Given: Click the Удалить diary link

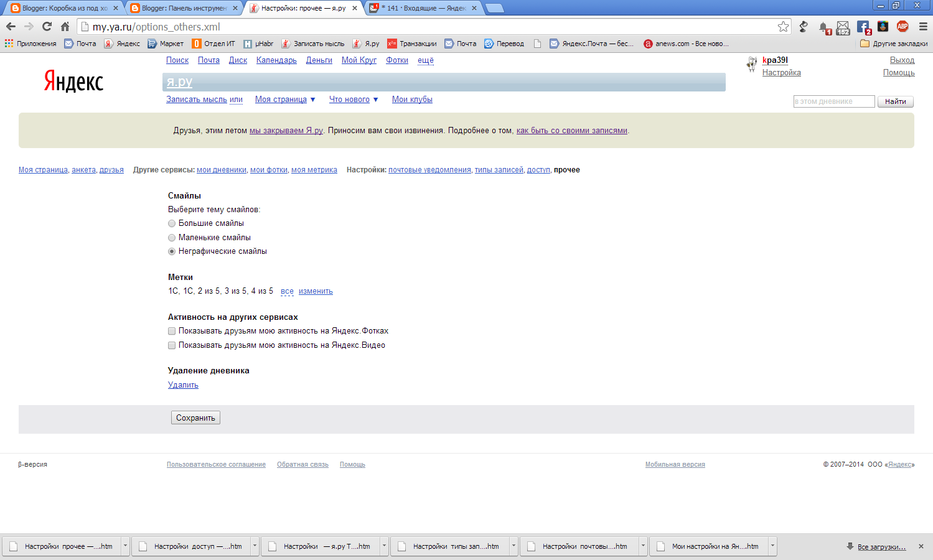Looking at the screenshot, I should tap(183, 385).
